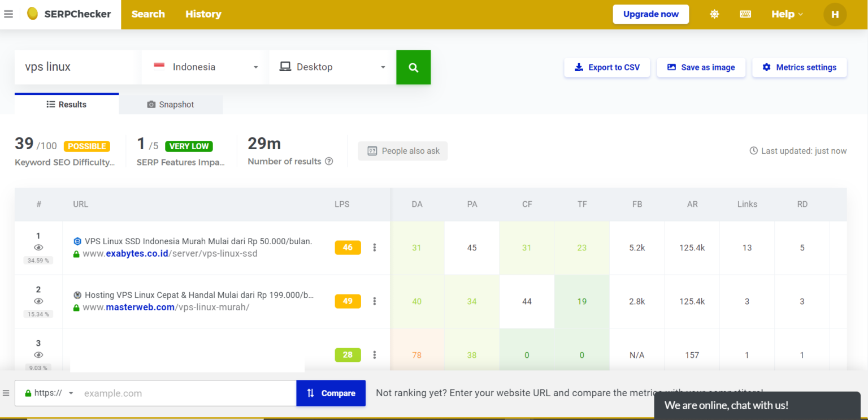
Task: Click the number of results help icon
Action: pyautogui.click(x=329, y=161)
